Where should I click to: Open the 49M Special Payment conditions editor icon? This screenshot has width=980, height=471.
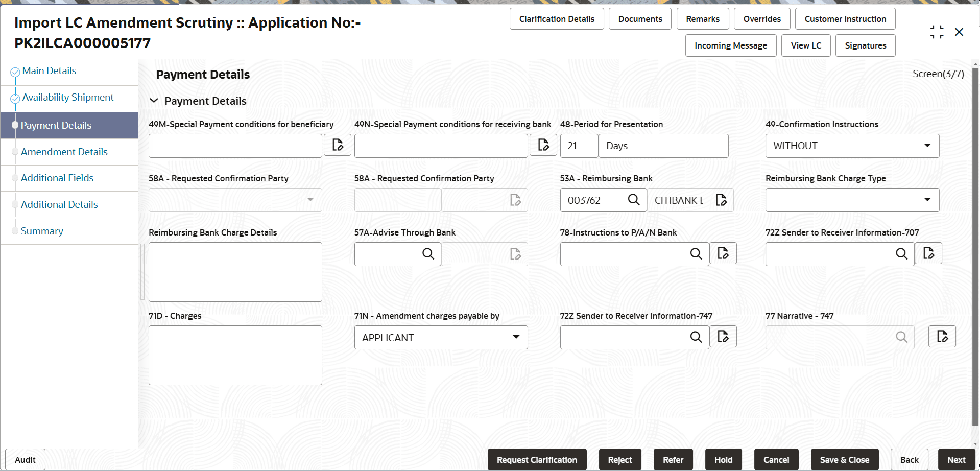point(337,145)
